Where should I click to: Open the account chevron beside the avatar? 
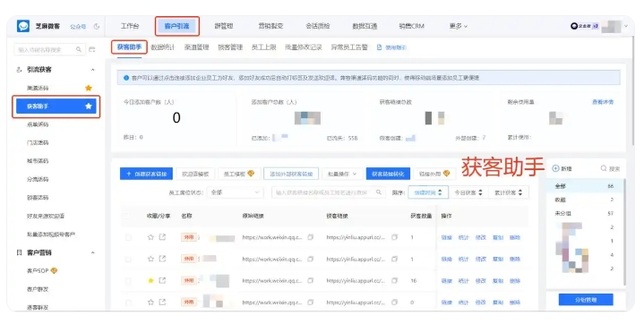pos(626,26)
